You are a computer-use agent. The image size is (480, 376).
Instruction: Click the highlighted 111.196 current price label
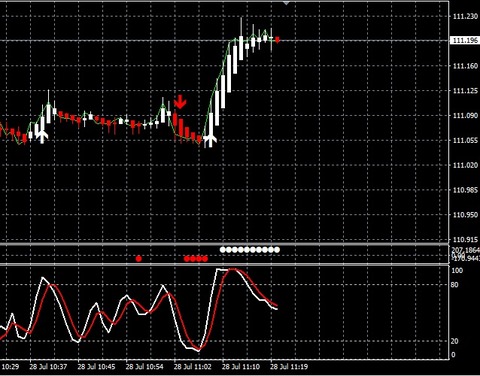(464, 41)
